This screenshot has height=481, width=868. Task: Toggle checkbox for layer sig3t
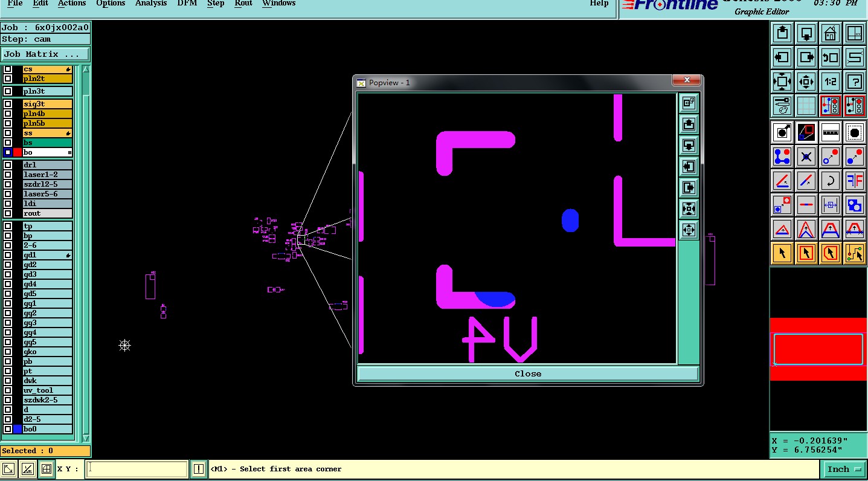coord(8,104)
